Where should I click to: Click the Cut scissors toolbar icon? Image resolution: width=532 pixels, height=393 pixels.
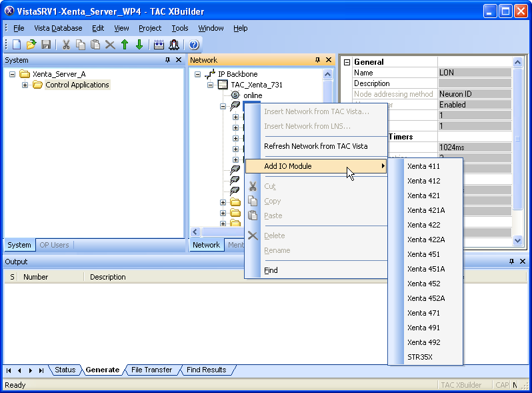pyautogui.click(x=66, y=45)
